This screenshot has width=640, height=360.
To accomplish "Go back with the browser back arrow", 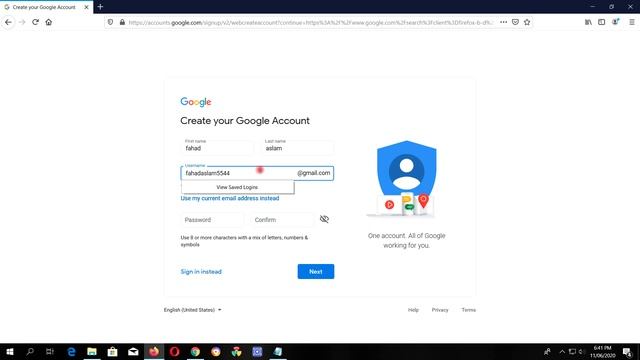I will [x=8, y=22].
